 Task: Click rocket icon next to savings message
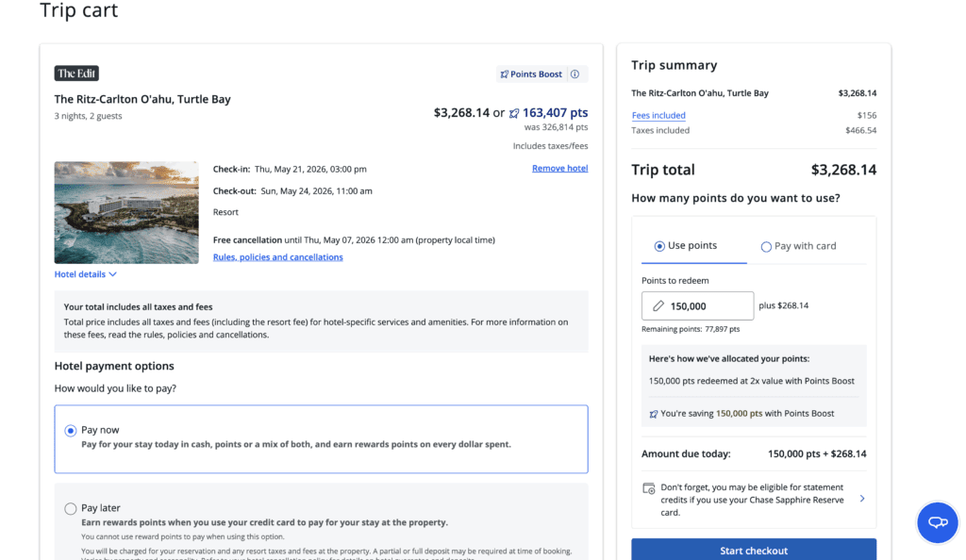pos(654,414)
